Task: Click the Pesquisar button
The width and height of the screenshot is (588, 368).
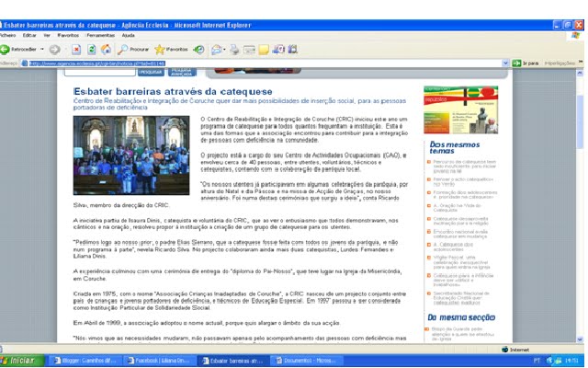Action: click(151, 72)
